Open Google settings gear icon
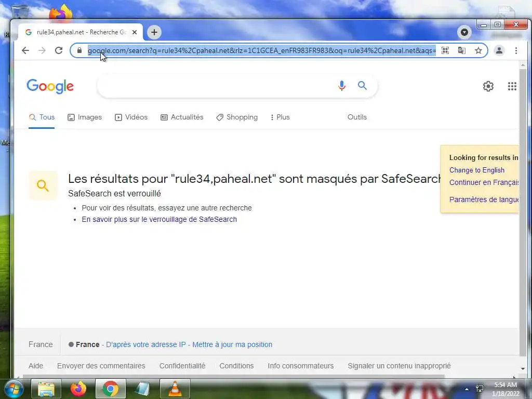The width and height of the screenshot is (532, 399). tap(488, 86)
